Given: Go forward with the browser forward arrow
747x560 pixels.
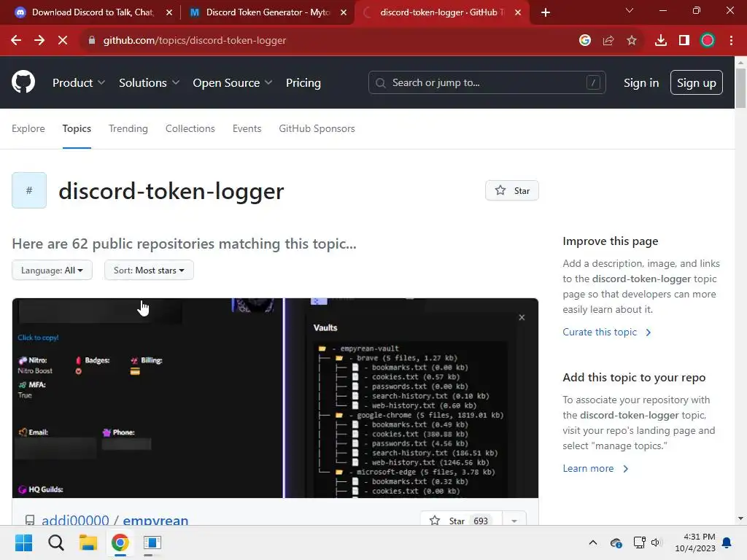Looking at the screenshot, I should pos(39,41).
